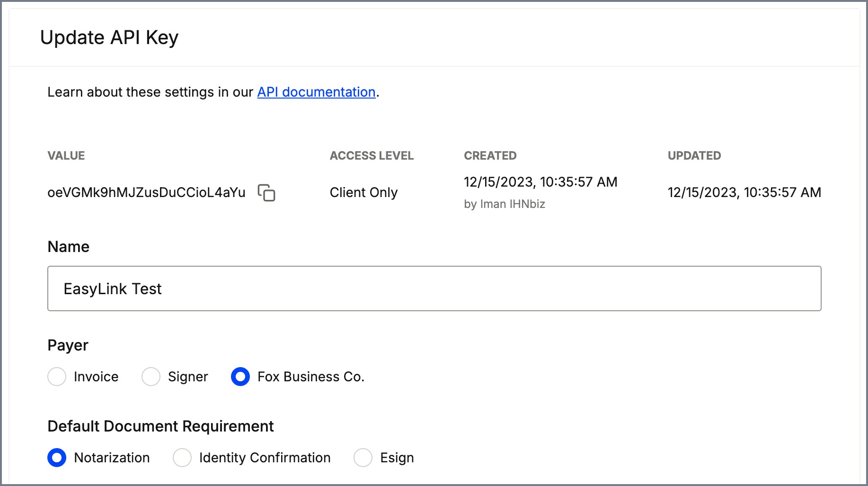This screenshot has height=486, width=868.
Task: Click the ACCESS LEVEL column header
Action: [372, 155]
